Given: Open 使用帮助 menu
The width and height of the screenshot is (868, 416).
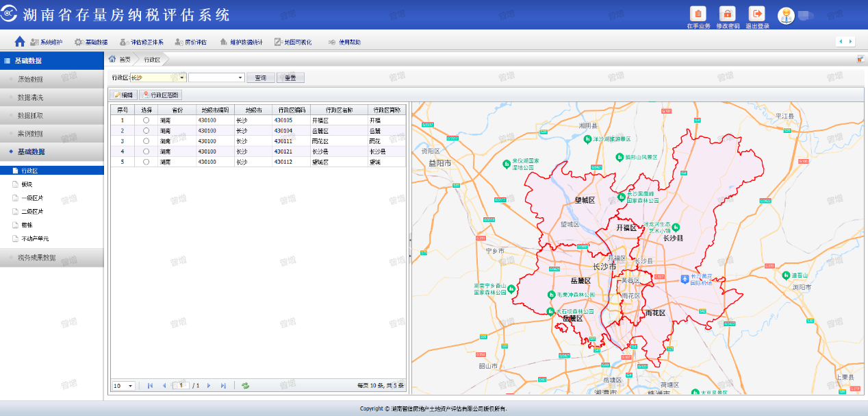Looking at the screenshot, I should pyautogui.click(x=345, y=42).
